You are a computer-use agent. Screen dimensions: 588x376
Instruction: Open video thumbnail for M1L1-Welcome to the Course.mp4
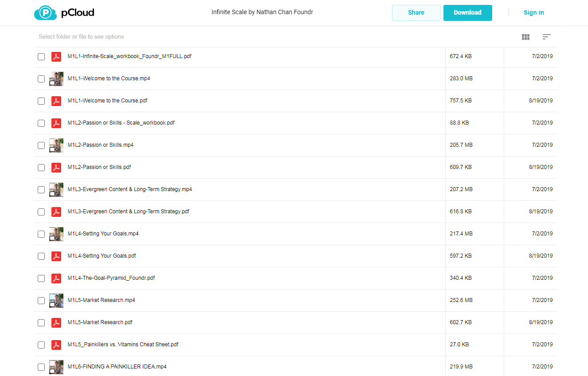pos(56,78)
